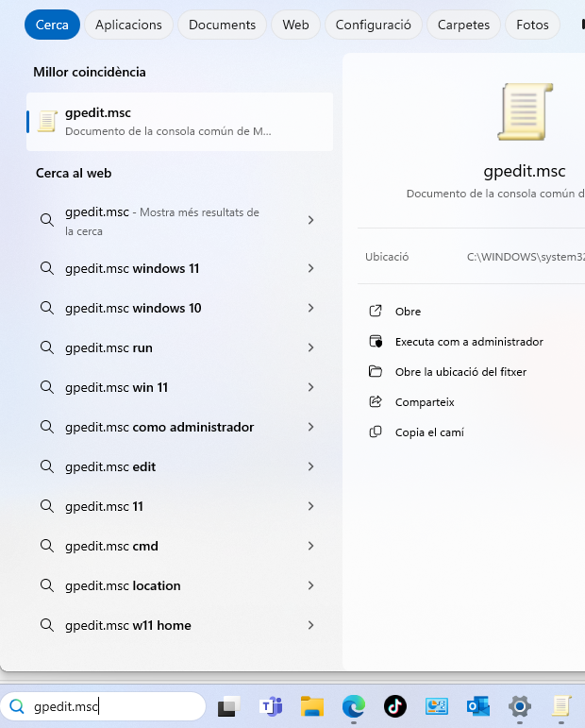Switch to the Aplicacions filter tab
Viewport: 585px width, 728px height.
[x=128, y=25]
